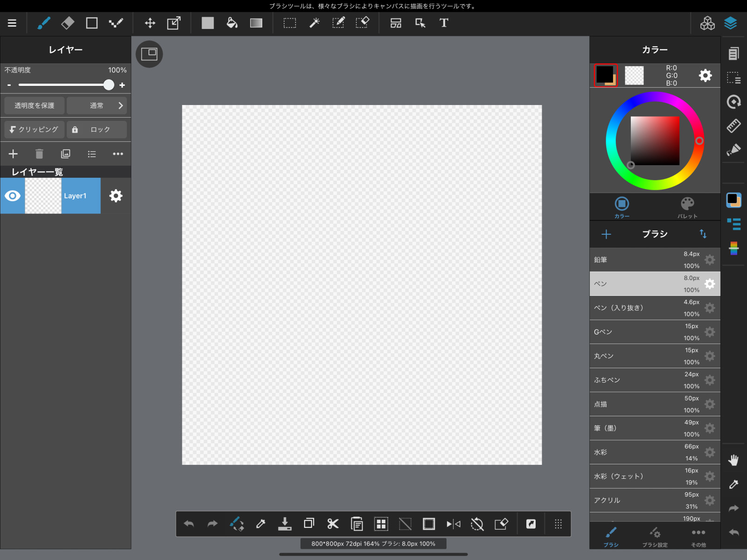Switch to the パレット tab
Screen dimensions: 747x560
tap(687, 207)
